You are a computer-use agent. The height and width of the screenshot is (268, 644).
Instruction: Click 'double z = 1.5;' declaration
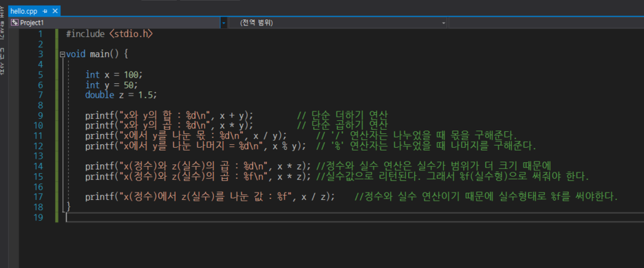pos(121,95)
